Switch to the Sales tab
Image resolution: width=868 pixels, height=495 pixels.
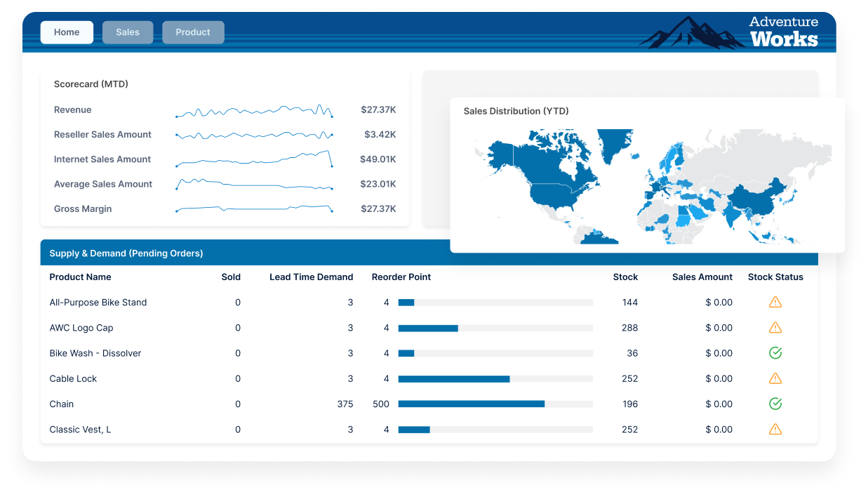[127, 32]
